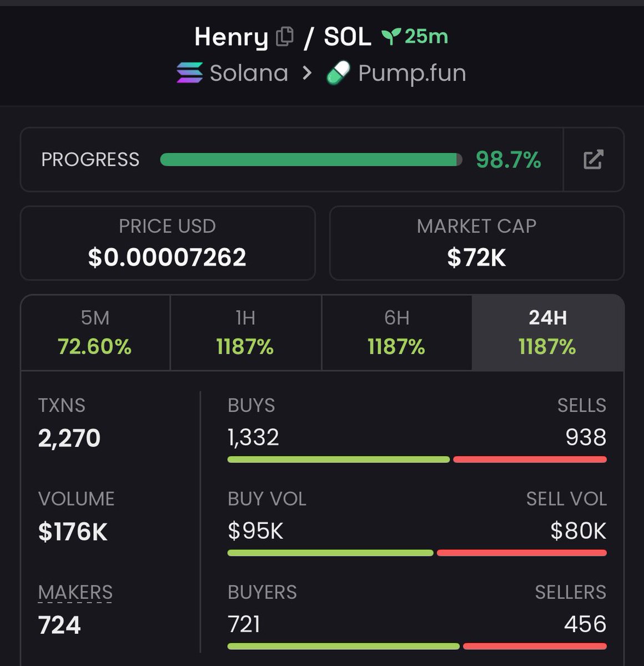Click the green buyers ratio bar

coord(343,646)
